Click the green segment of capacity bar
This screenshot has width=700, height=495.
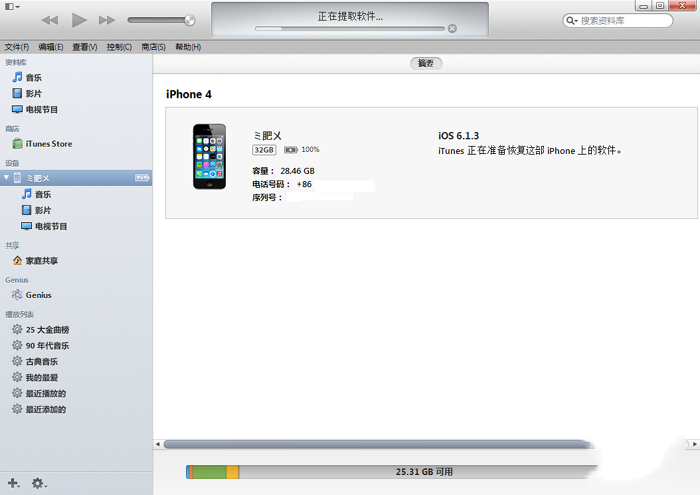click(209, 472)
